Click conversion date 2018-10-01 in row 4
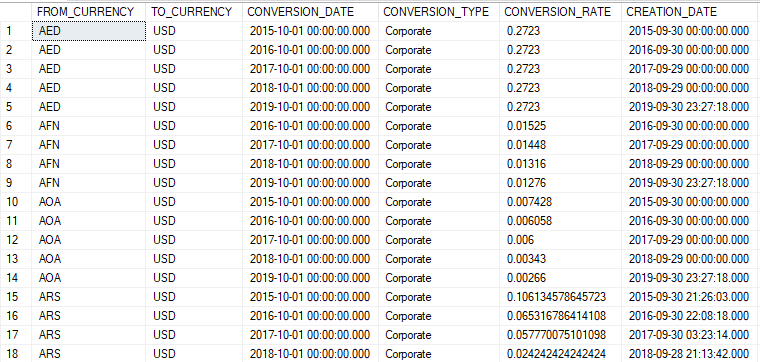Image resolution: width=760 pixels, height=362 pixels. point(310,88)
